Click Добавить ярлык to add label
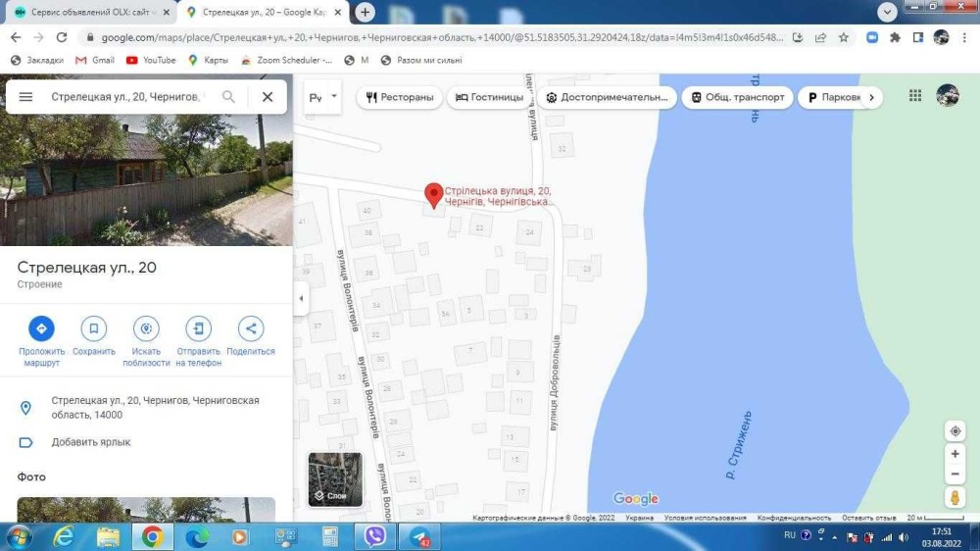 pos(90,442)
